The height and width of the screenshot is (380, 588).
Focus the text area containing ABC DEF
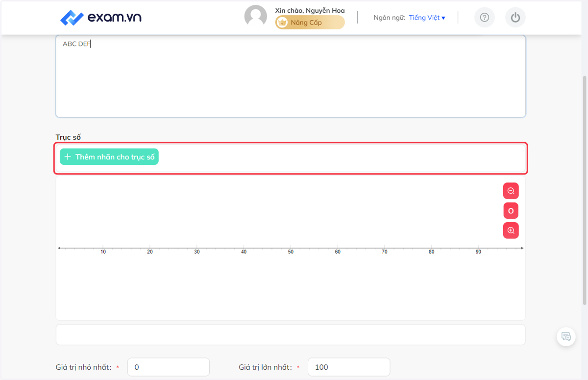pyautogui.click(x=291, y=76)
